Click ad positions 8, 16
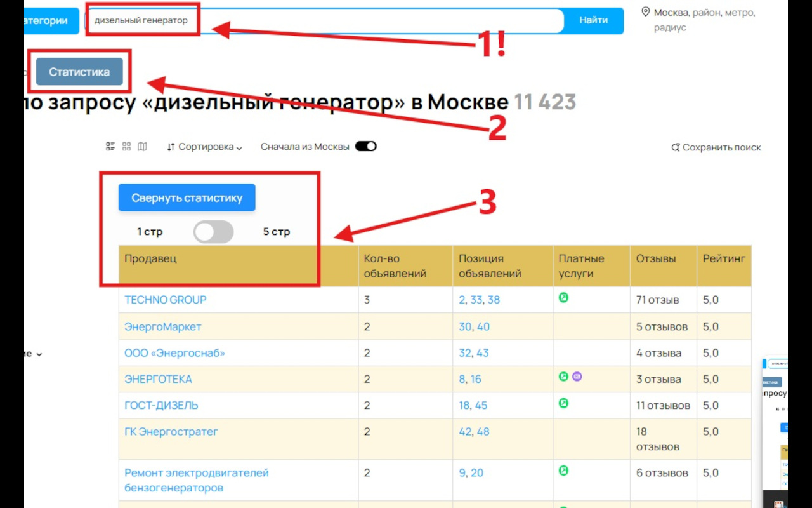The height and width of the screenshot is (508, 812). coord(470,379)
